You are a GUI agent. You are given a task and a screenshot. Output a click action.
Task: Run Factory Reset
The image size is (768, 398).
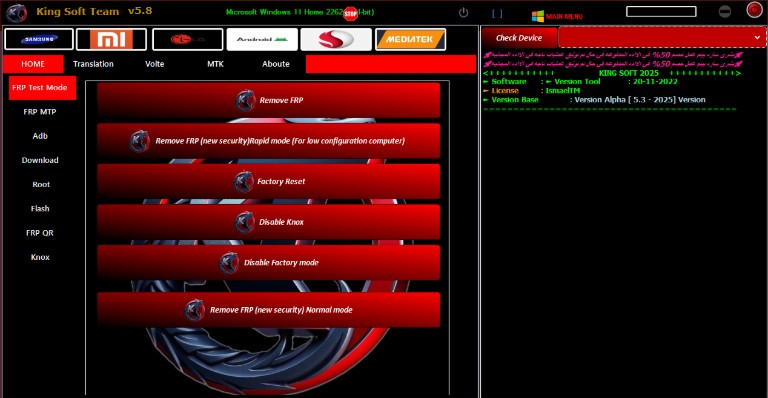(268, 182)
